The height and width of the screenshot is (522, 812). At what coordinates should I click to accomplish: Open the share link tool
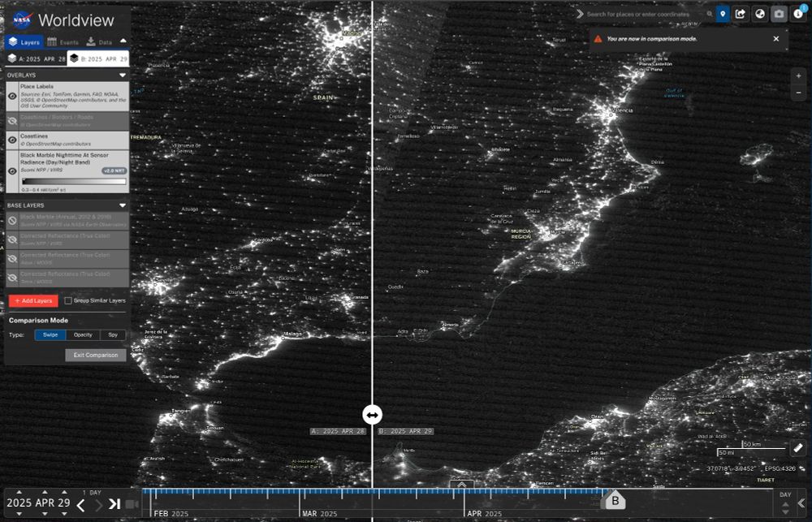click(741, 14)
